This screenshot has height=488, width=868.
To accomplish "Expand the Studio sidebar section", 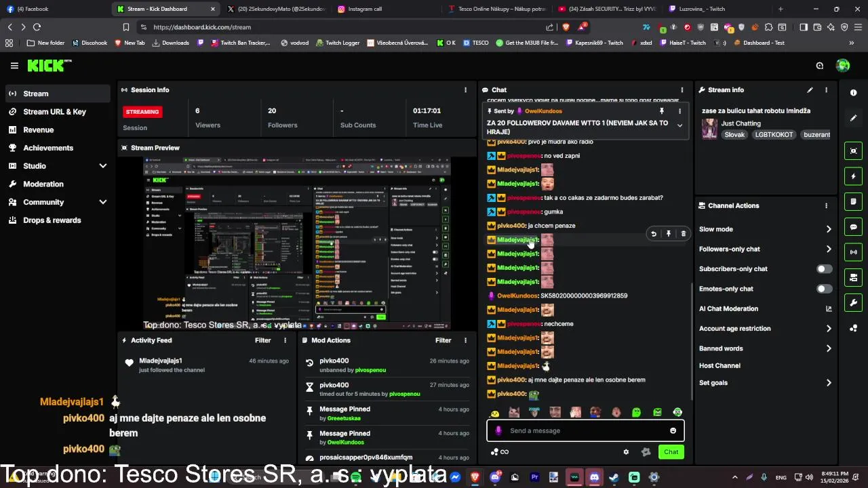I will point(103,166).
